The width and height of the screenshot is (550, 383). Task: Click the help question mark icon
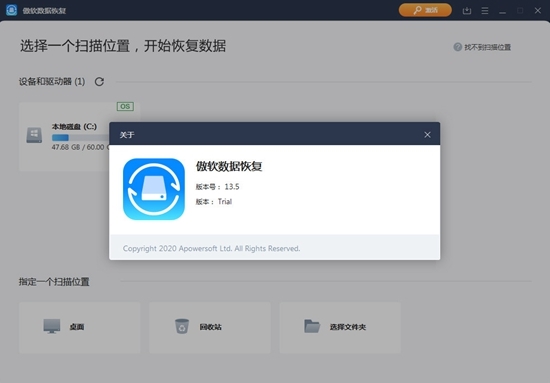coord(457,47)
